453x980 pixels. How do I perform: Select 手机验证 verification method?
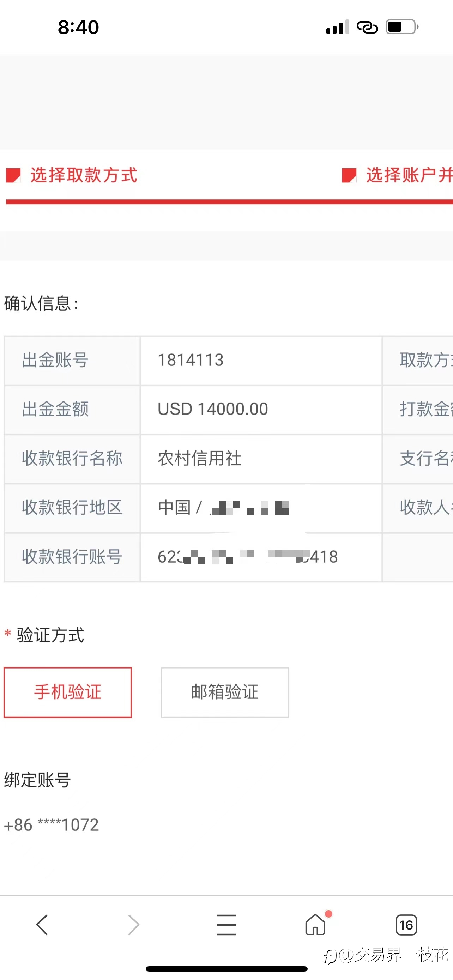coord(68,692)
